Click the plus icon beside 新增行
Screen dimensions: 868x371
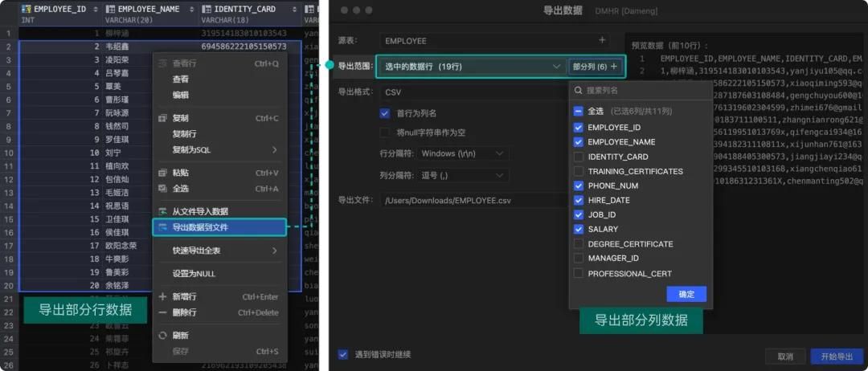tap(162, 297)
